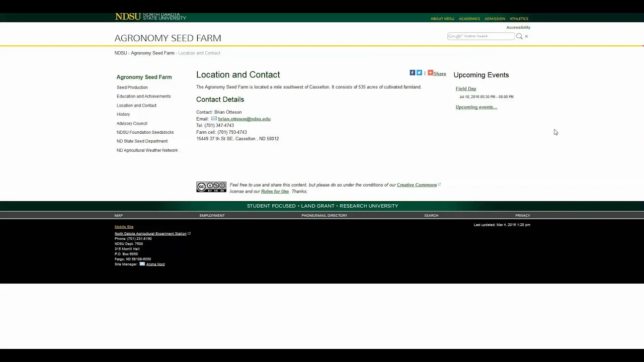Click the Contact: Brian Otteson text
644x362 pixels.
coord(219,112)
